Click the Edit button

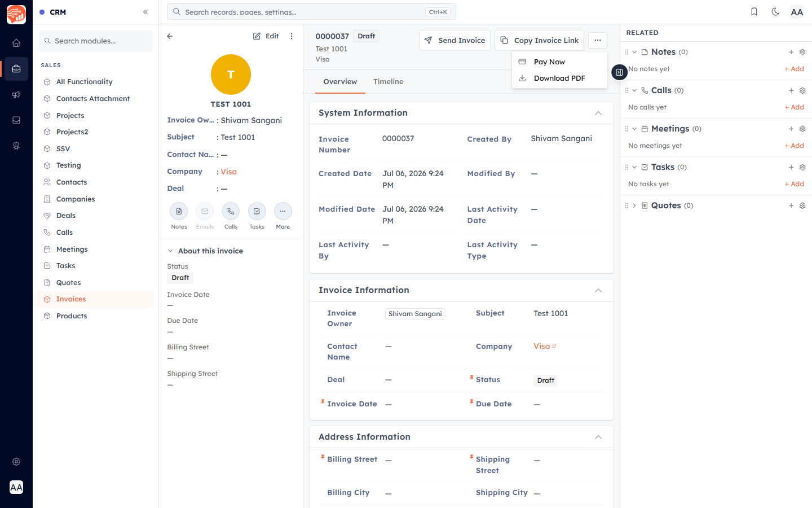266,36
